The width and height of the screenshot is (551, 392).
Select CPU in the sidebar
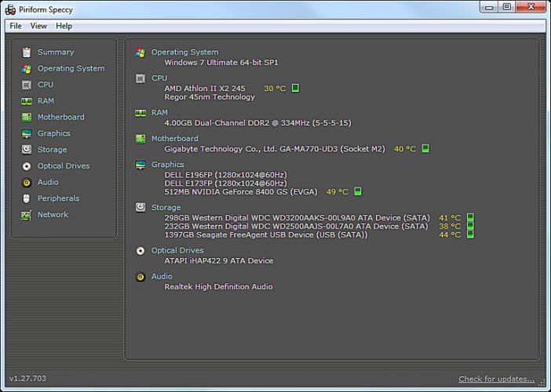46,85
